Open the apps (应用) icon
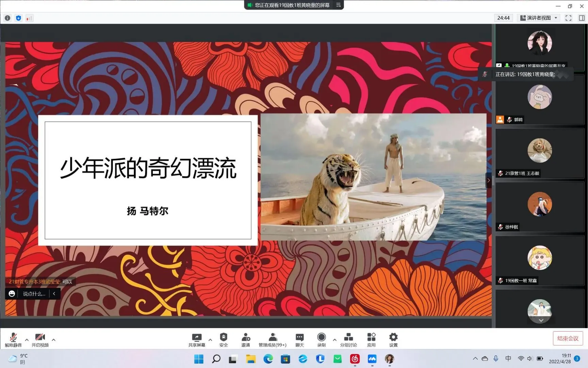The image size is (588, 368). coord(371,339)
